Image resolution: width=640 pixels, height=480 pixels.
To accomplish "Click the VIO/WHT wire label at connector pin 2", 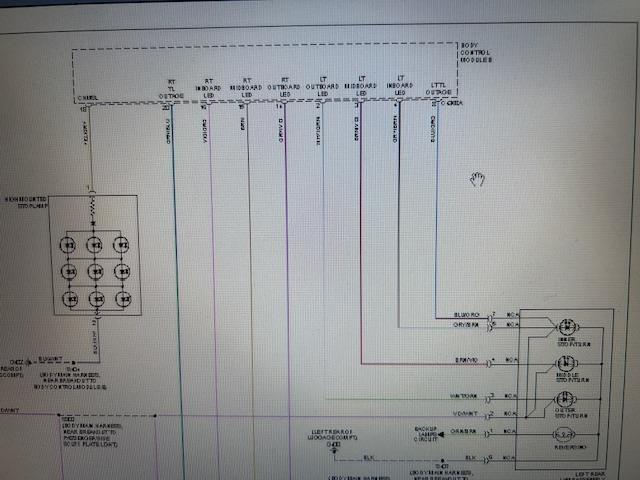I will 465,414.
